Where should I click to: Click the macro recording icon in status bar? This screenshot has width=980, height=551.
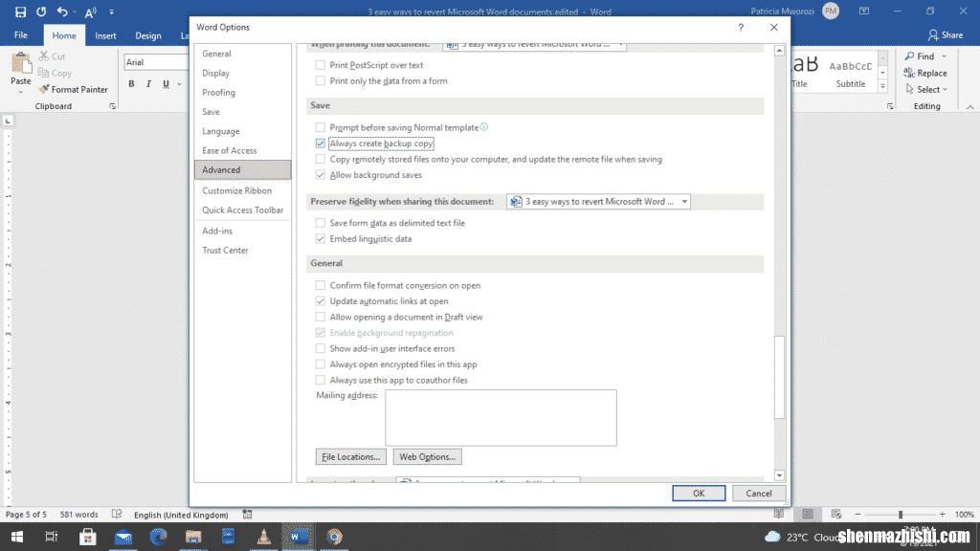coord(248,514)
